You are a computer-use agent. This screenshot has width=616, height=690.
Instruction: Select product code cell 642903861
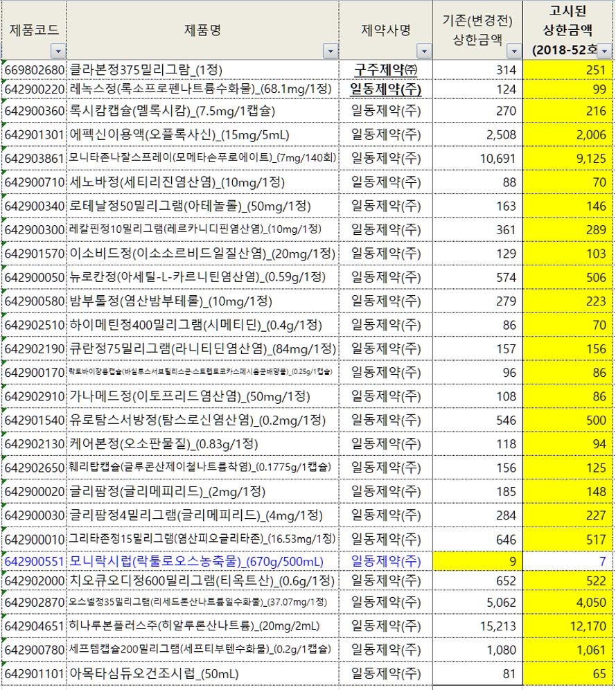35,159
